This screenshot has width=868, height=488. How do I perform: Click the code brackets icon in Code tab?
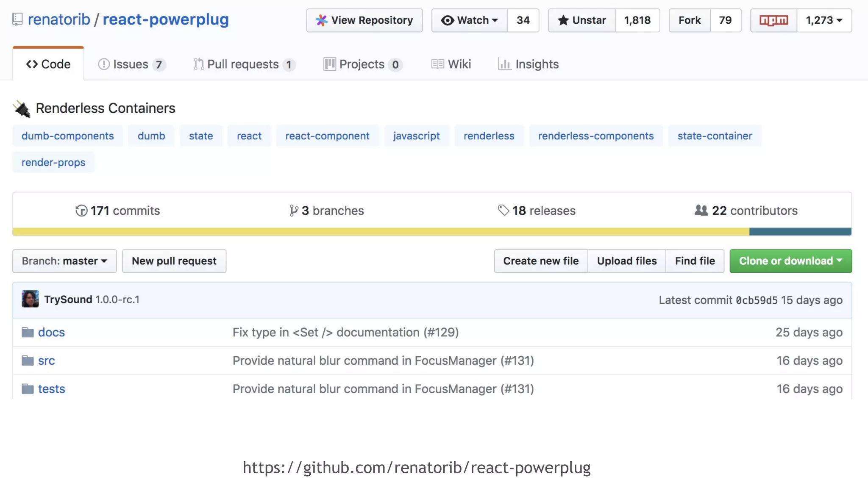point(32,64)
